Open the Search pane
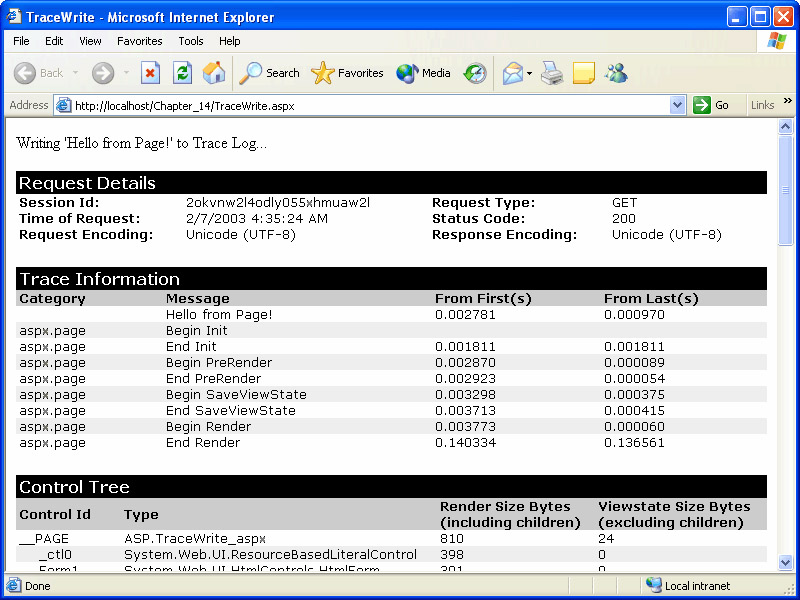This screenshot has height=600, width=800. 270,73
